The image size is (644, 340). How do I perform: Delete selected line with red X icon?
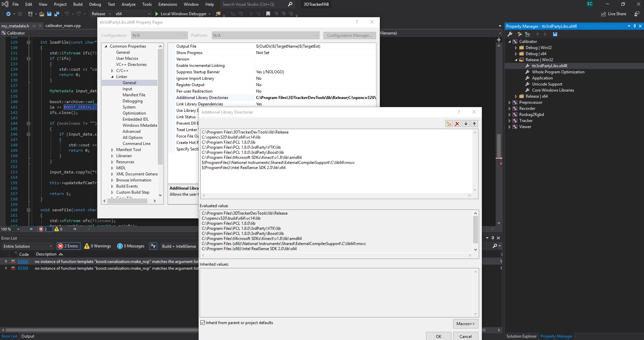click(x=457, y=124)
